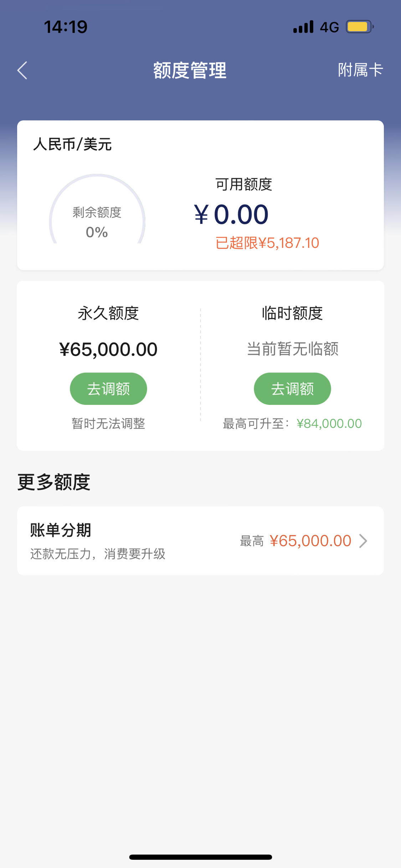
Task: Tap the 更多额度 section header
Action: pos(54,482)
